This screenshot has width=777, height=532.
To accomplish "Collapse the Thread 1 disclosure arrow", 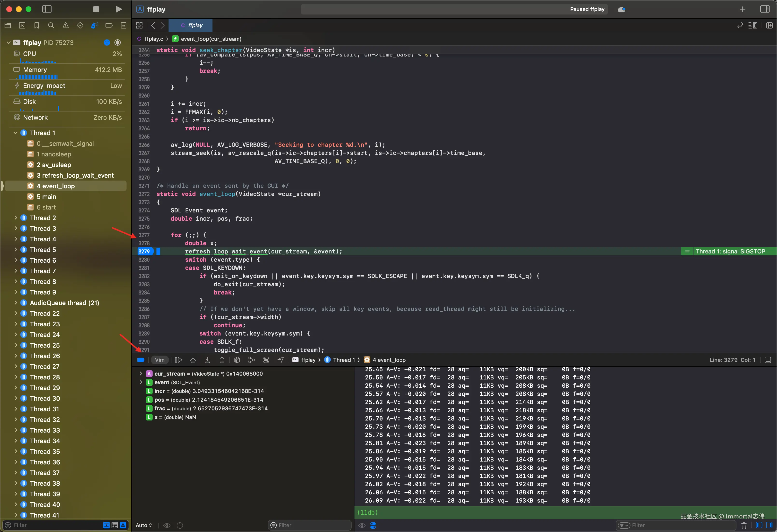I will tap(15, 133).
